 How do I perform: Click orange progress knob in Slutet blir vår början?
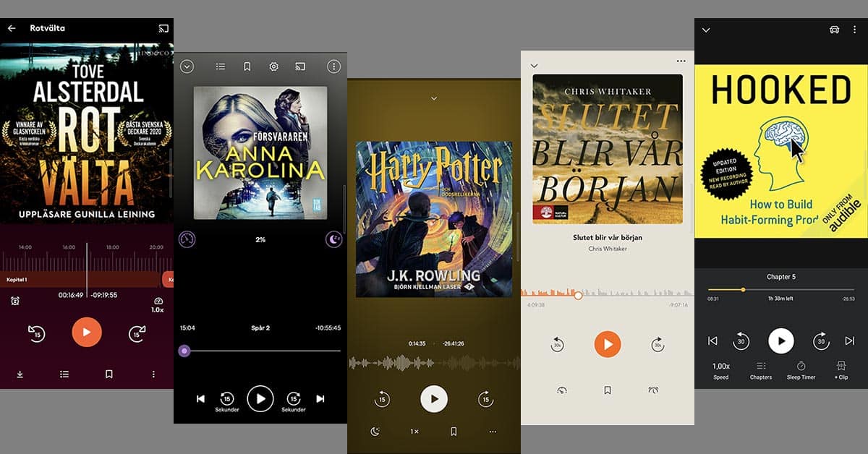coord(578,295)
